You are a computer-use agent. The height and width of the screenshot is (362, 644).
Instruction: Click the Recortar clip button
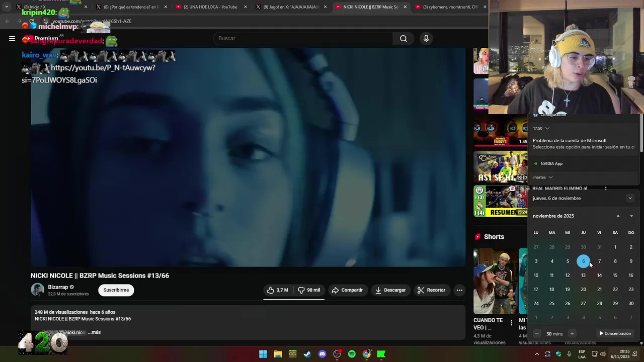coord(431,290)
